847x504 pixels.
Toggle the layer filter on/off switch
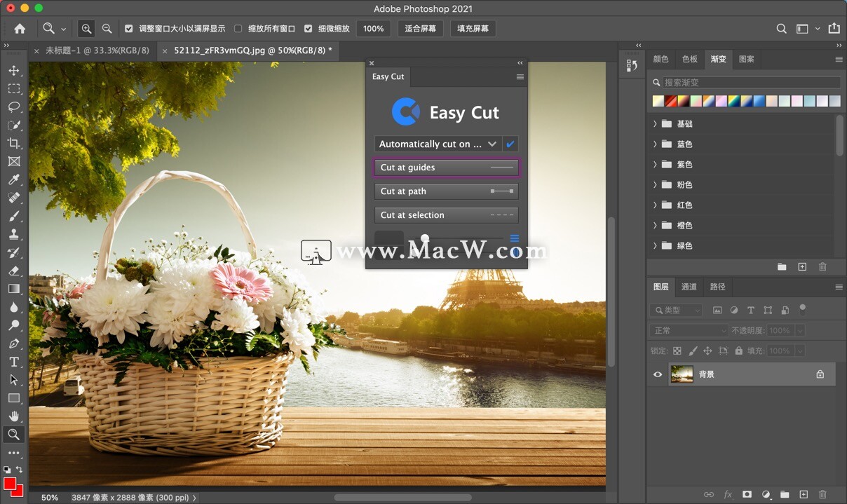coord(803,308)
